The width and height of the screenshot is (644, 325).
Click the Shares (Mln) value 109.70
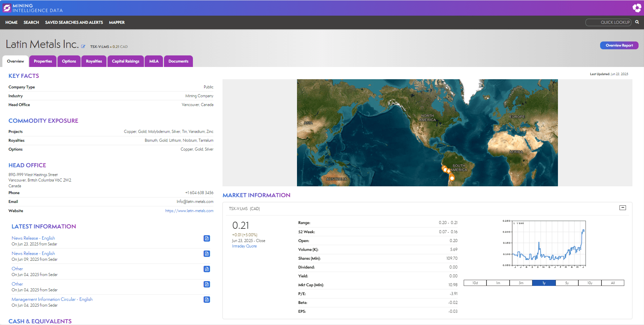click(452, 258)
